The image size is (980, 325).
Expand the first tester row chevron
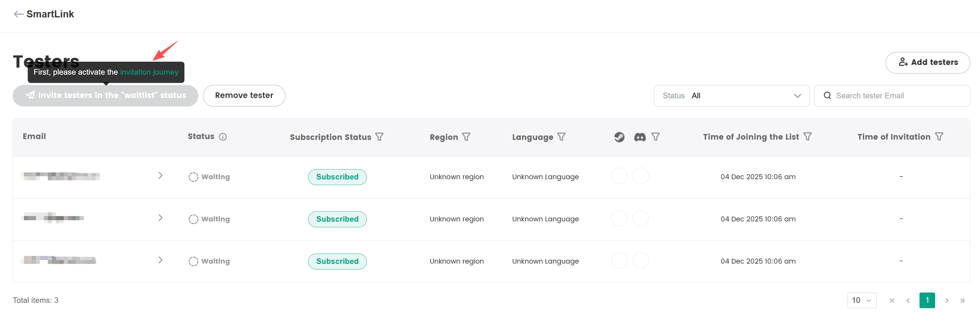click(x=160, y=175)
